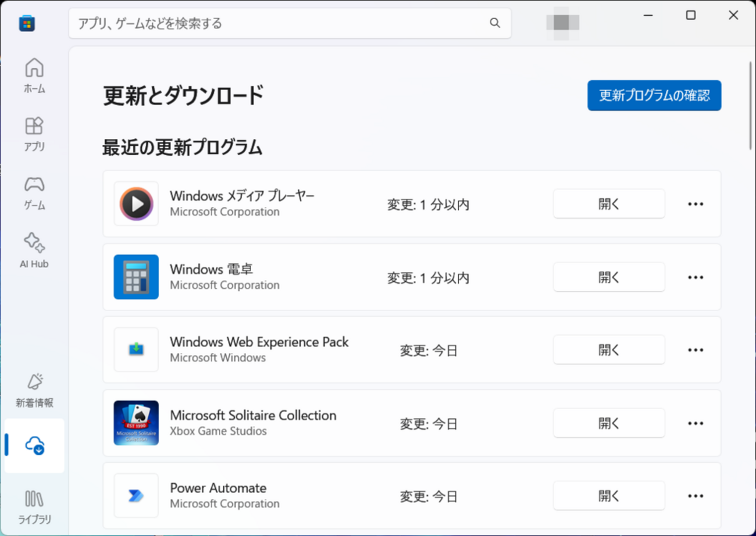756x536 pixels.
Task: Open Power Automate using the 開く button
Action: pyautogui.click(x=608, y=496)
